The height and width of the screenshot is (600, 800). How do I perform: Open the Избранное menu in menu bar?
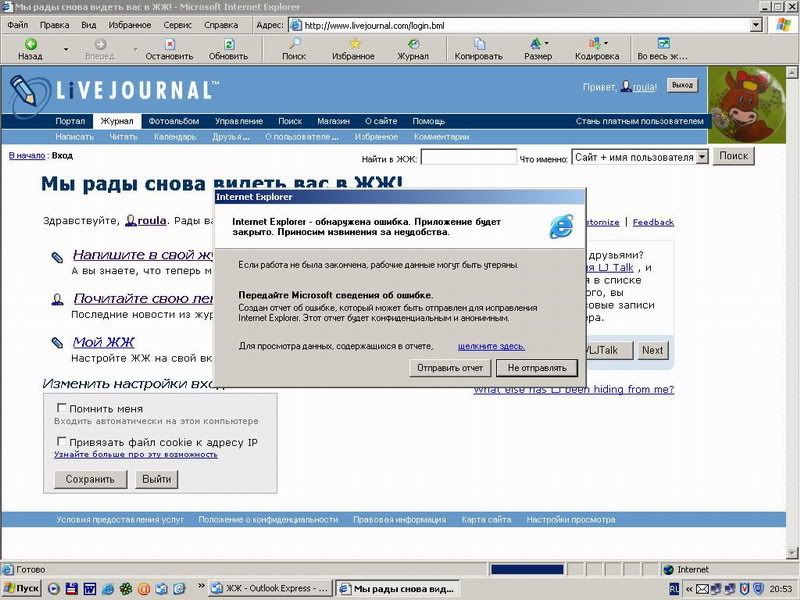pyautogui.click(x=130, y=24)
